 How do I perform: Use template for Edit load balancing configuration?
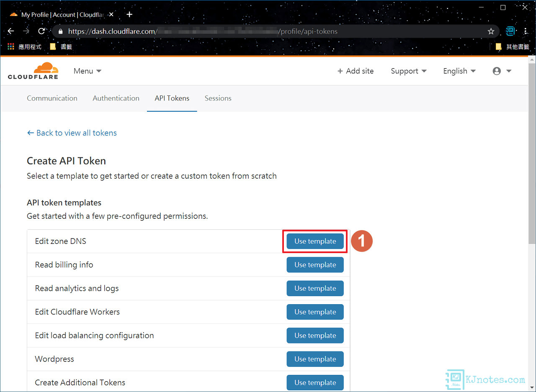pyautogui.click(x=315, y=336)
